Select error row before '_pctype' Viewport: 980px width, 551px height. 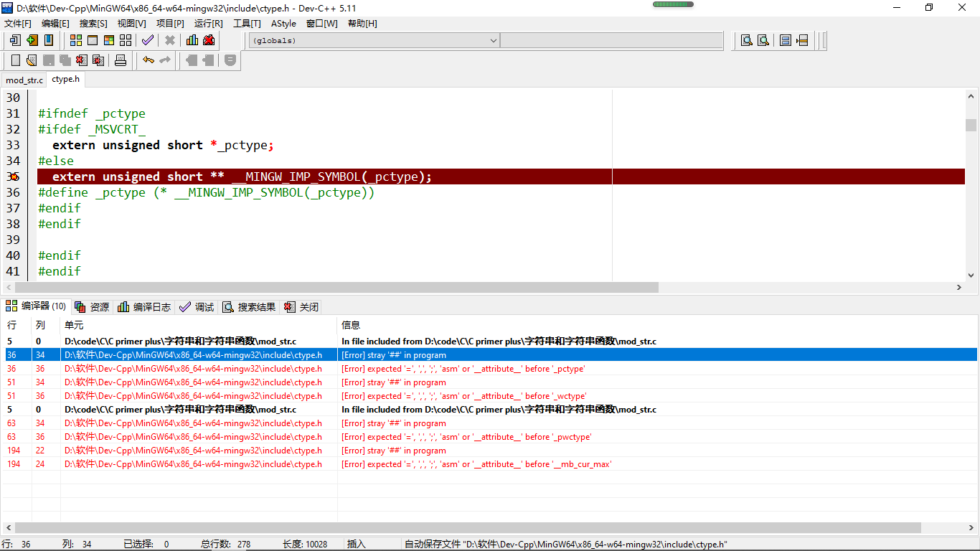[490, 369]
